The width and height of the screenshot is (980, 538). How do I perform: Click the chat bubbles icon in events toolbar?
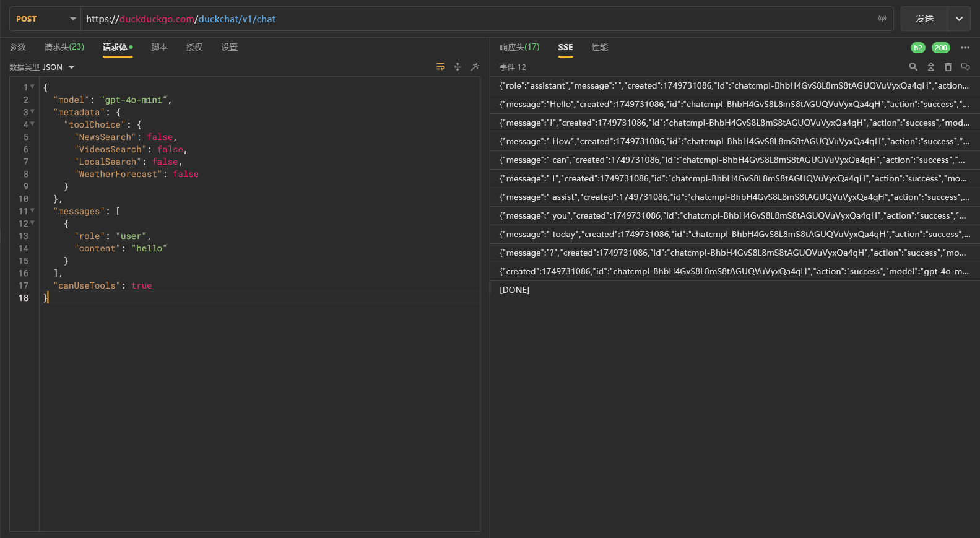point(965,67)
